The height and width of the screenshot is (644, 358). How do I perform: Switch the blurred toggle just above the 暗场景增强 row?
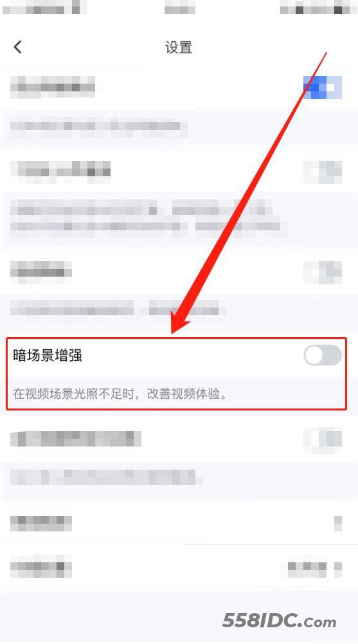coord(323,272)
